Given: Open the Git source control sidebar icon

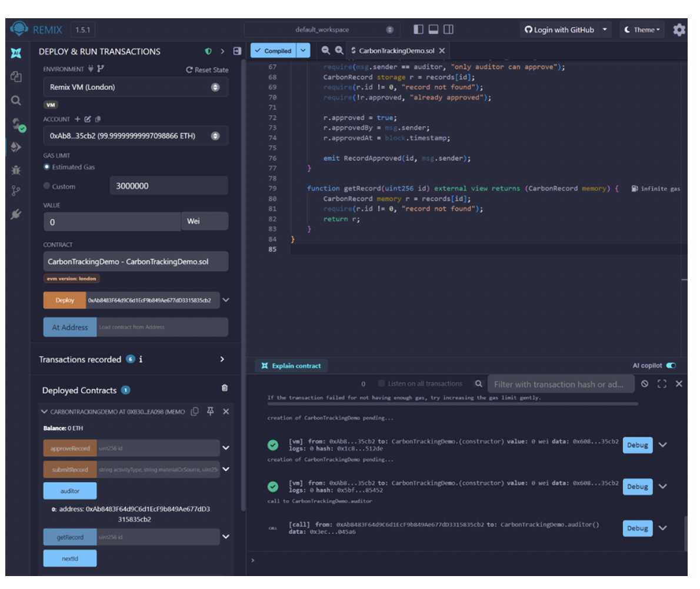Looking at the screenshot, I should click(x=16, y=191).
